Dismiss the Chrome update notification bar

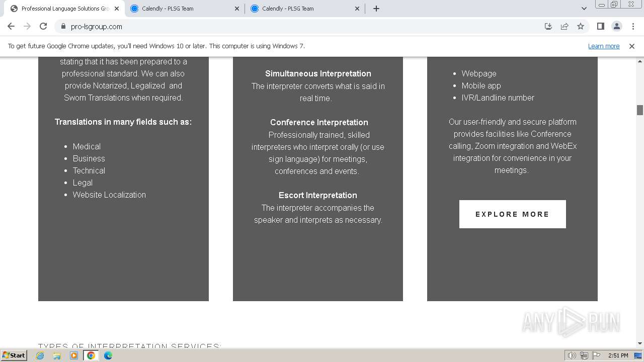pyautogui.click(x=632, y=46)
